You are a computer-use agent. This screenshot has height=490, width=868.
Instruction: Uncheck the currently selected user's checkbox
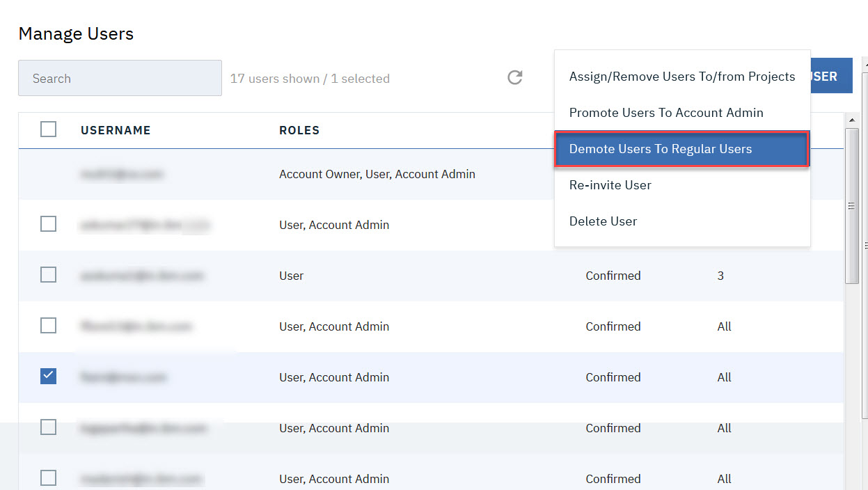point(48,377)
